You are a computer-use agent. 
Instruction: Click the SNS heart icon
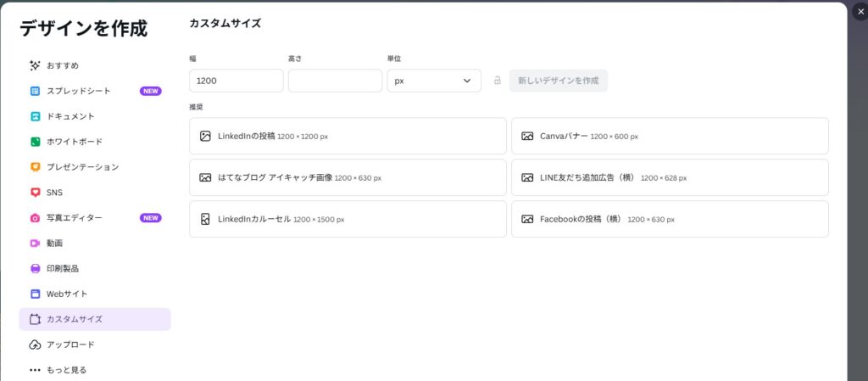click(x=35, y=193)
